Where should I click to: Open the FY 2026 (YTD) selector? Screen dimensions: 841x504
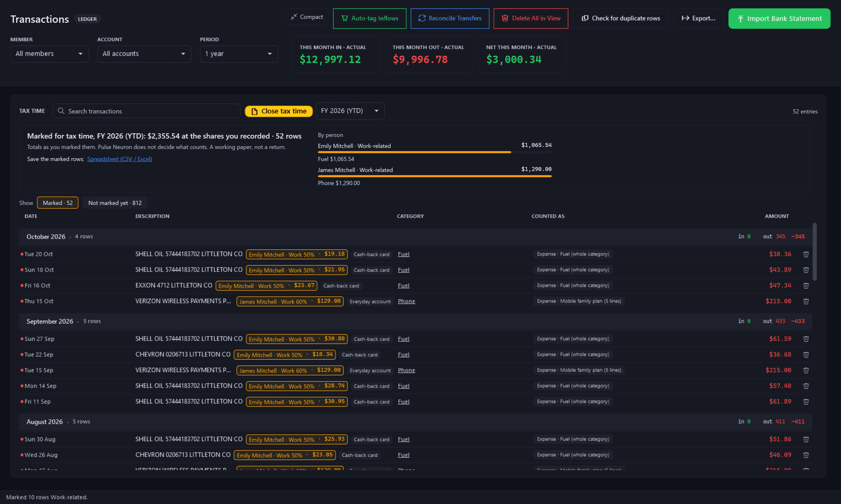click(350, 111)
